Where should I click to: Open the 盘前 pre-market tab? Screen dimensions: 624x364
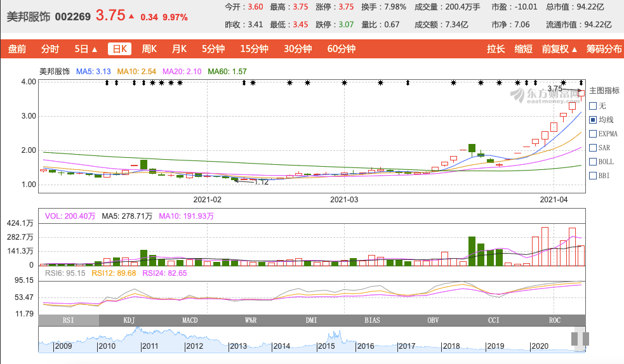point(17,49)
